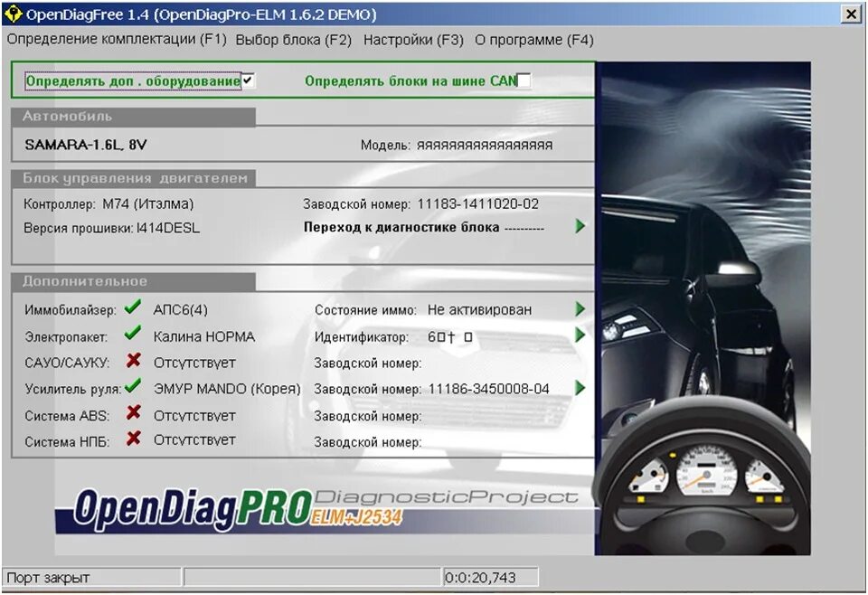This screenshot has height=595, width=868.
Task: Click the 'Модель:' value text
Action: 485,145
